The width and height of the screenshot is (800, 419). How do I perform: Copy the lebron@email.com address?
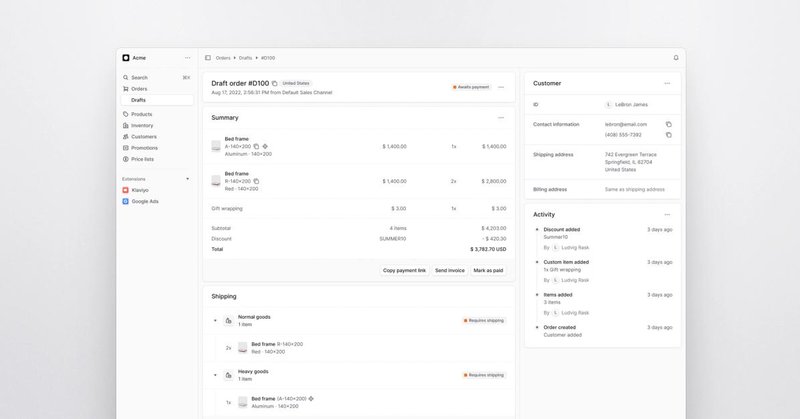pyautogui.click(x=669, y=125)
